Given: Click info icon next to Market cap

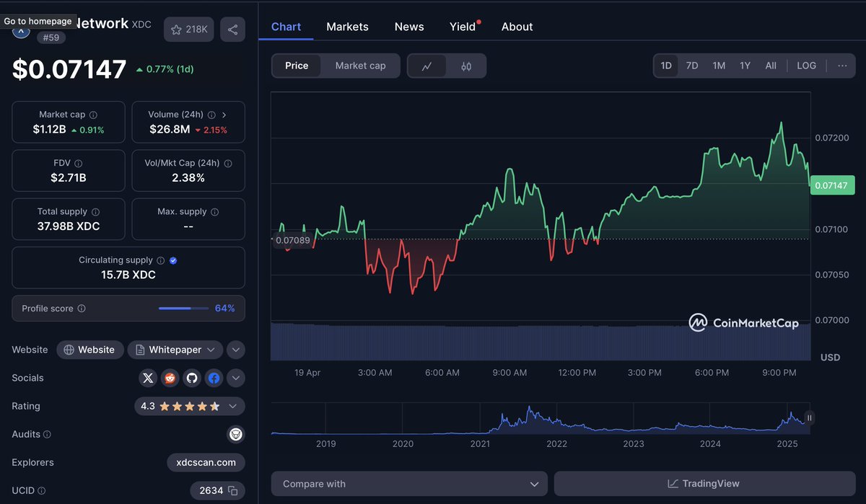Looking at the screenshot, I should [93, 115].
